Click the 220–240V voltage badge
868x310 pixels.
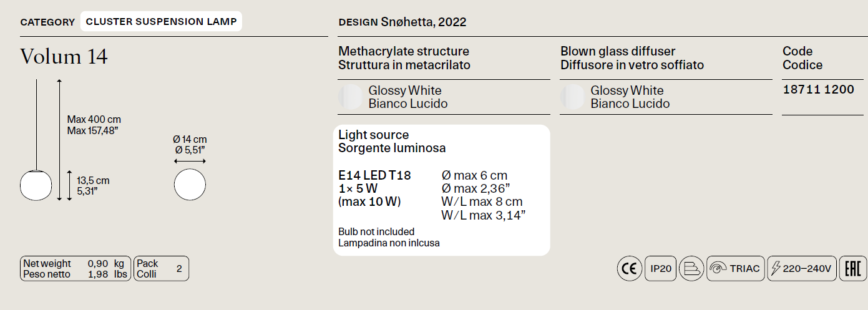[x=802, y=269]
